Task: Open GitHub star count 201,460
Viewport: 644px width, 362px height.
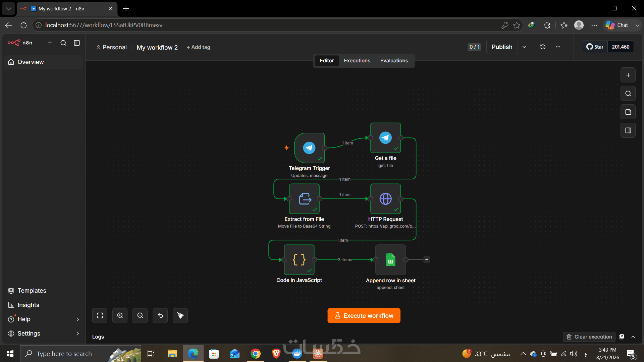Action: pyautogui.click(x=621, y=47)
